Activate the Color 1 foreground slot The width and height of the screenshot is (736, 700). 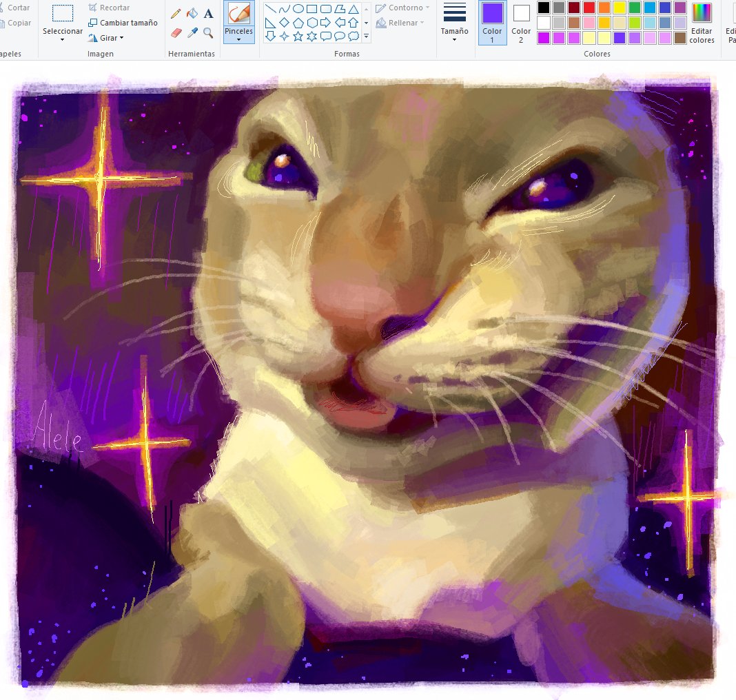pos(492,23)
